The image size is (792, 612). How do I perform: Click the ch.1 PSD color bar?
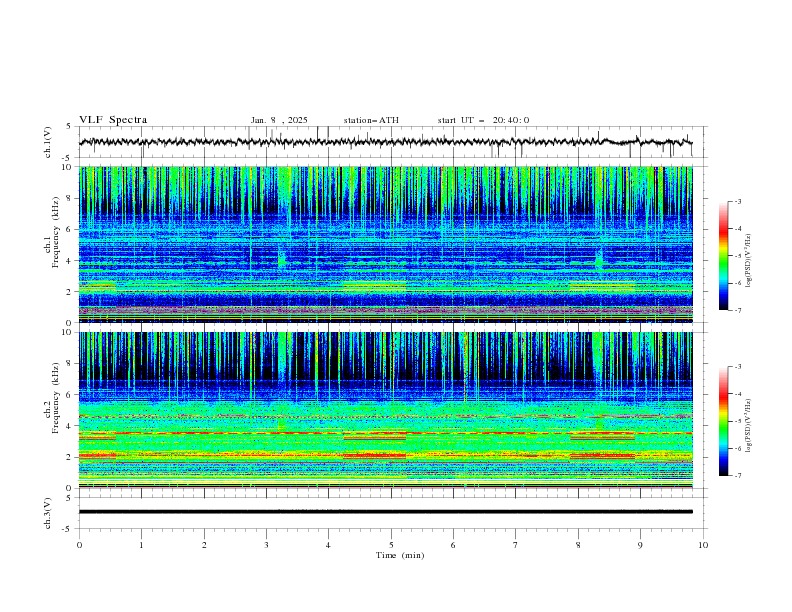[x=723, y=256]
